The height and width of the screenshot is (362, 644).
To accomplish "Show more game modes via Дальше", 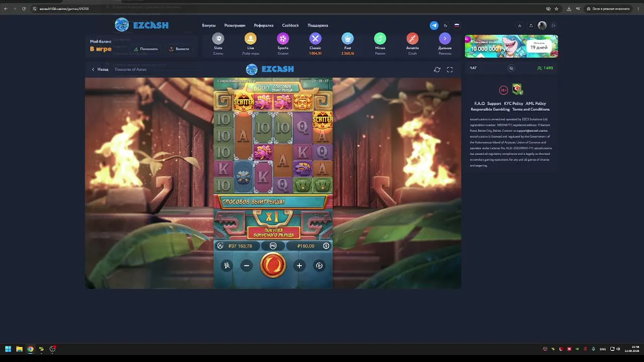I will click(445, 39).
